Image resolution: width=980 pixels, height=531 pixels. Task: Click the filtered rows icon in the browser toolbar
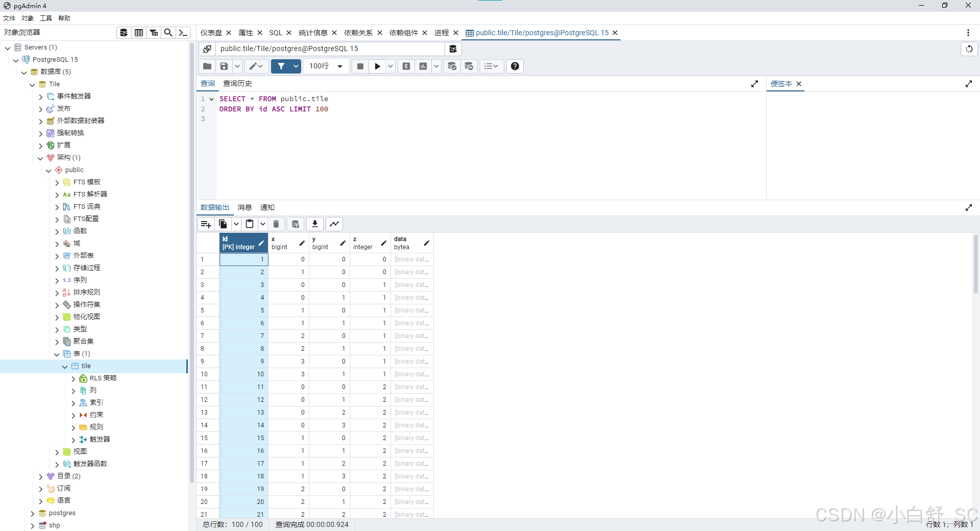pyautogui.click(x=153, y=33)
